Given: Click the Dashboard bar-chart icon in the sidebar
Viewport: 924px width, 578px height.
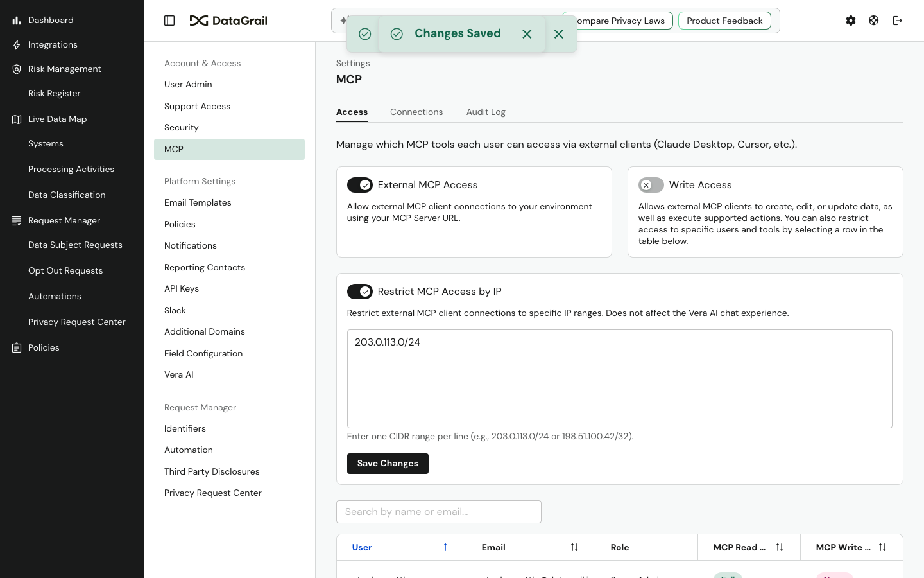Looking at the screenshot, I should tap(17, 21).
